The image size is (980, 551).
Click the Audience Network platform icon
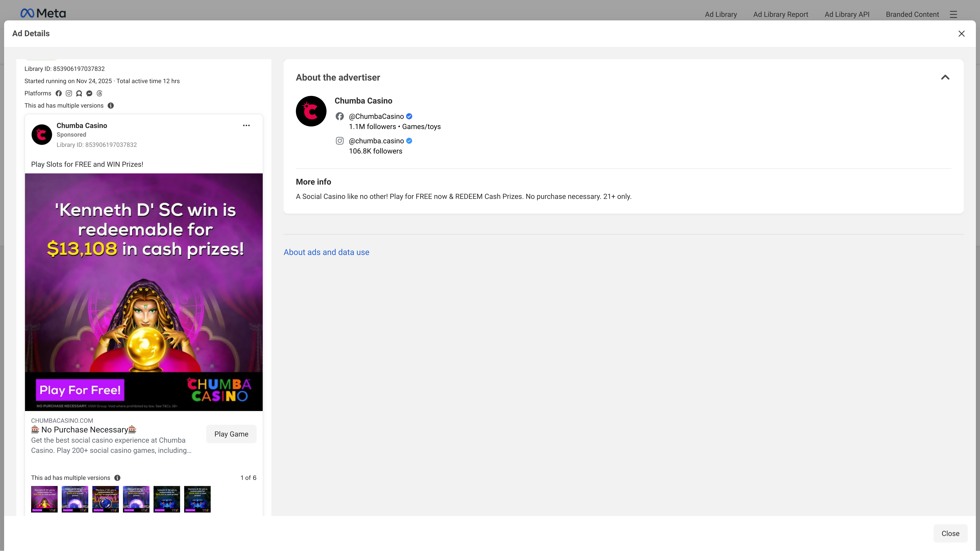click(79, 93)
